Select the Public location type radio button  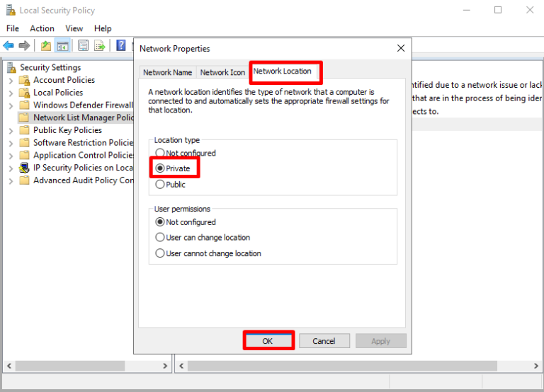160,185
